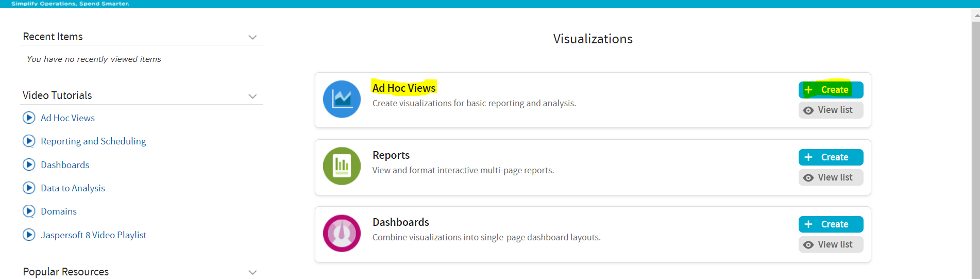This screenshot has width=980, height=279.
Task: Toggle the Popular Resources section chevron
Action: [x=252, y=272]
